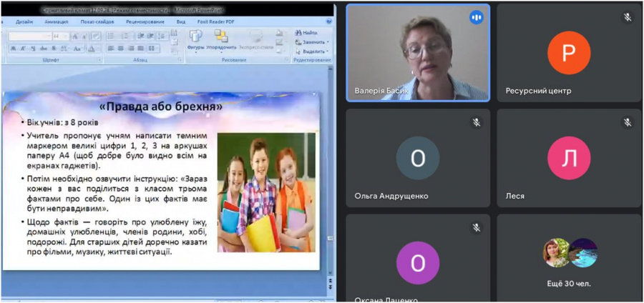This screenshot has width=644, height=303.
Task: Justify the paragraph text
Action: point(140,49)
